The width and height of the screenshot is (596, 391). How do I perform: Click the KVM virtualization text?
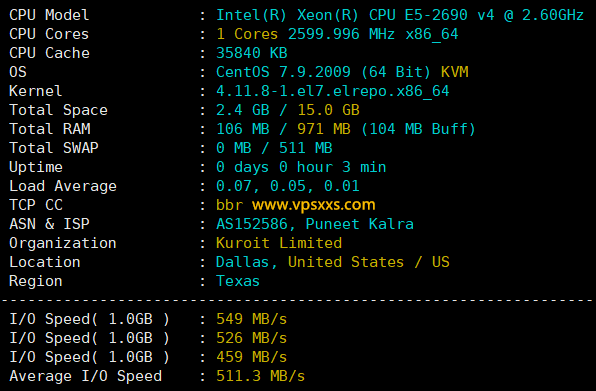tap(455, 72)
